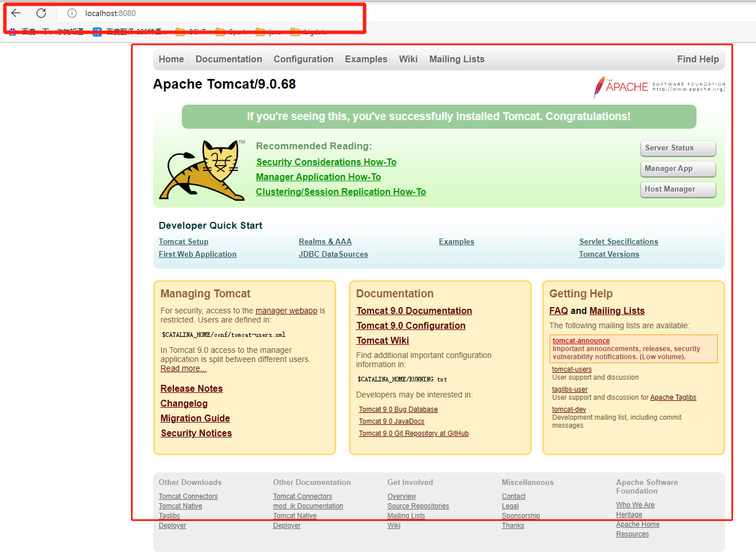The image size is (756, 553).
Task: Open Mailing Lists in the top navigation bar
Action: point(457,59)
